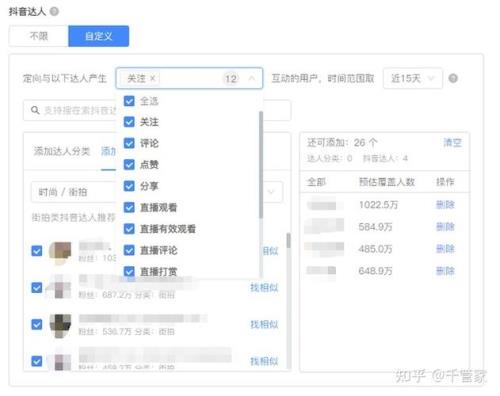This screenshot has width=500, height=396.
Task: Delete the 584.9万 row
Action: [x=445, y=227]
